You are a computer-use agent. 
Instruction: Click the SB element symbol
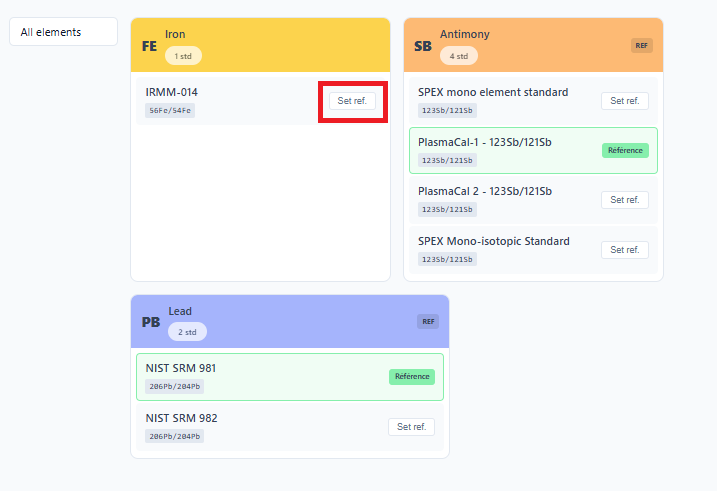pos(422,46)
